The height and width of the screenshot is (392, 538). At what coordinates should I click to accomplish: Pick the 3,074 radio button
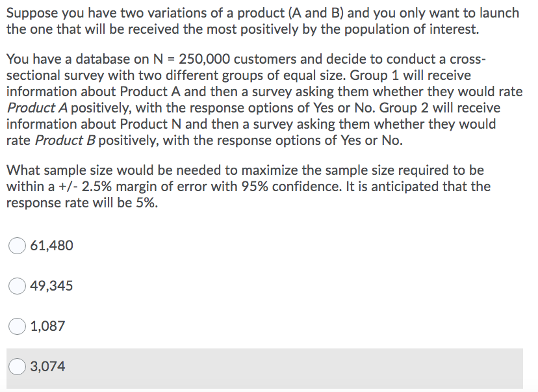[x=17, y=366]
